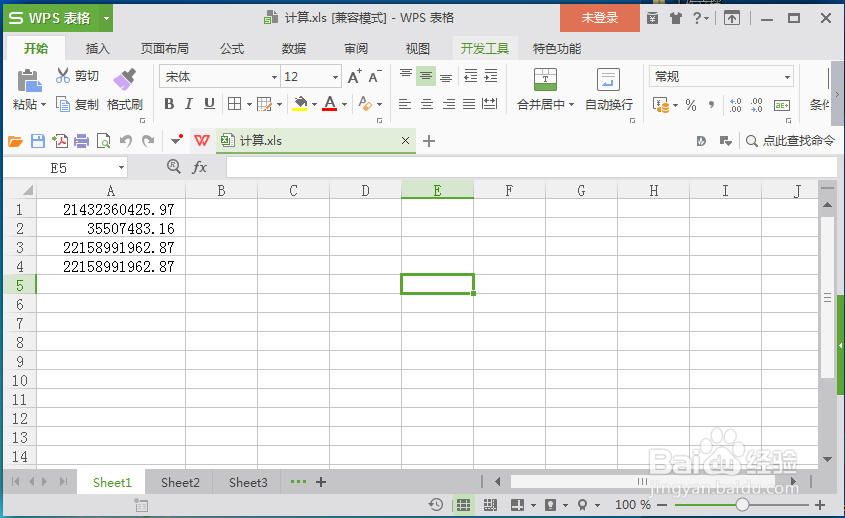
Task: Expand the Paste (粘贴) dropdown arrow
Action: pyautogui.click(x=44, y=105)
